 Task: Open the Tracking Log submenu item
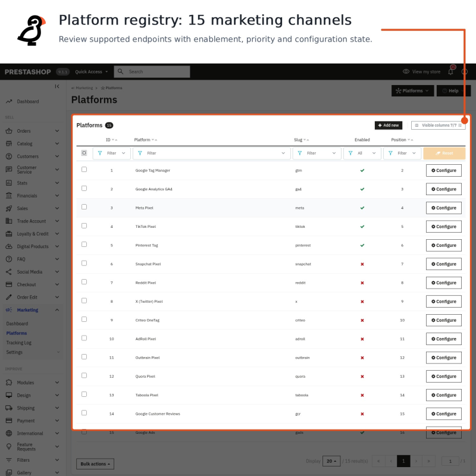19,343
